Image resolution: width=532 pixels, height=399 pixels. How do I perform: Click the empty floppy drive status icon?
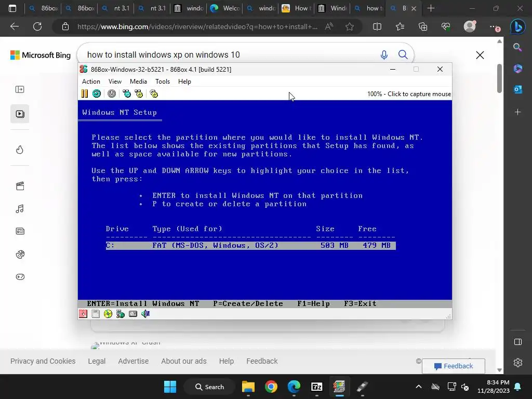(x=96, y=314)
